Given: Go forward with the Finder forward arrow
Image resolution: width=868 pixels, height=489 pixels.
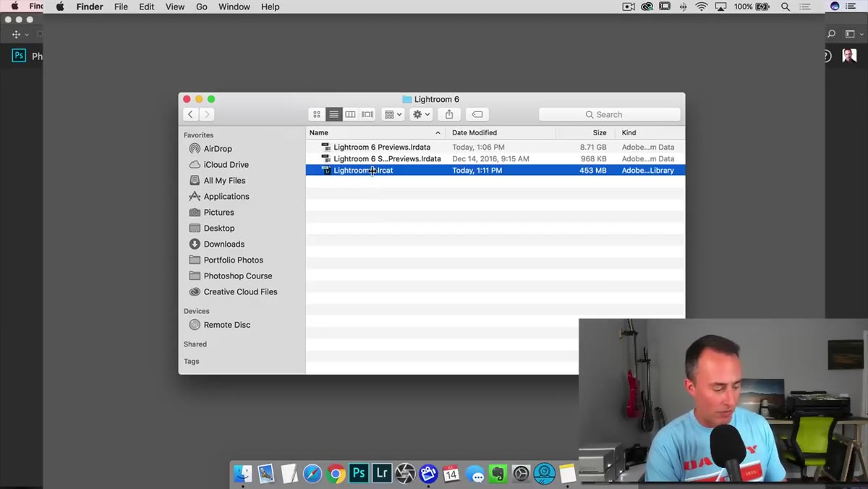Looking at the screenshot, I should 207,114.
